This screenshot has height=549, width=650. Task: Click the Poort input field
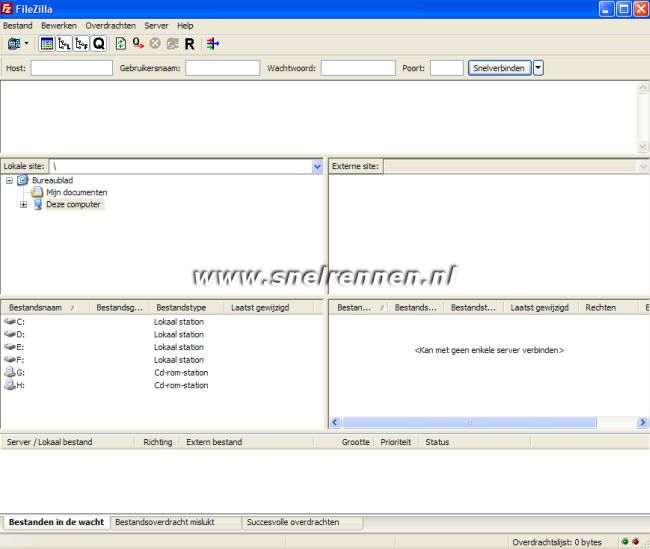[x=446, y=68]
